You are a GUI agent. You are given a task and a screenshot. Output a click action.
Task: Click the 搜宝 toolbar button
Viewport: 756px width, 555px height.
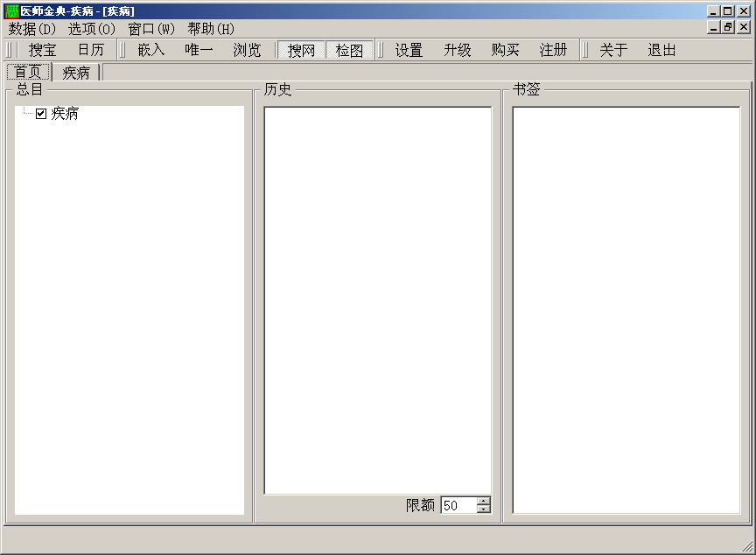[x=42, y=50]
